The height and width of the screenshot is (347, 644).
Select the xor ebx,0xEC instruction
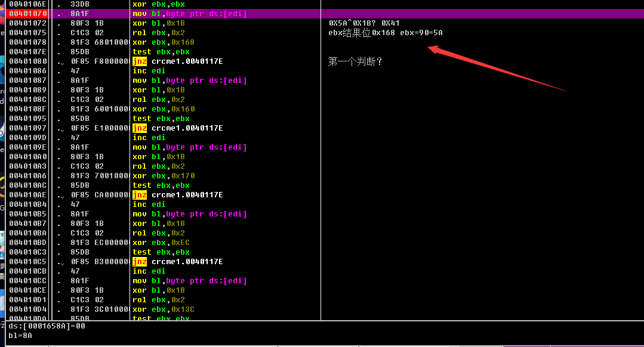tap(161, 243)
